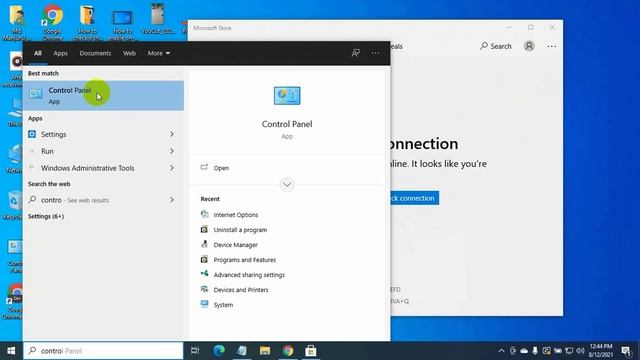Expand Settings result arrow
Screen dimensions: 640x360
pyautogui.click(x=172, y=134)
